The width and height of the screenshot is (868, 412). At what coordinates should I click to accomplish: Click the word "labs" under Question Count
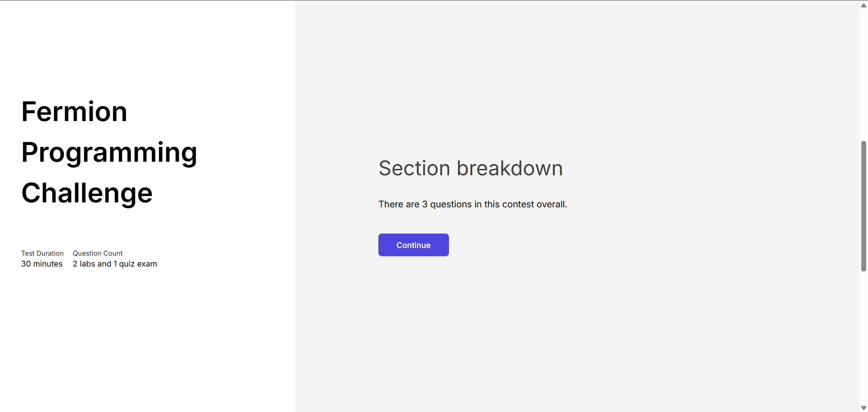click(87, 264)
